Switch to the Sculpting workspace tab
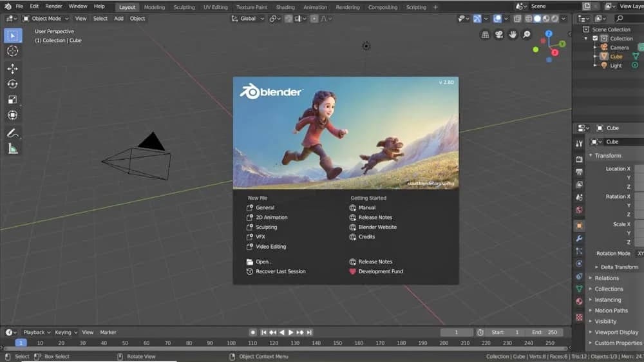 point(184,7)
